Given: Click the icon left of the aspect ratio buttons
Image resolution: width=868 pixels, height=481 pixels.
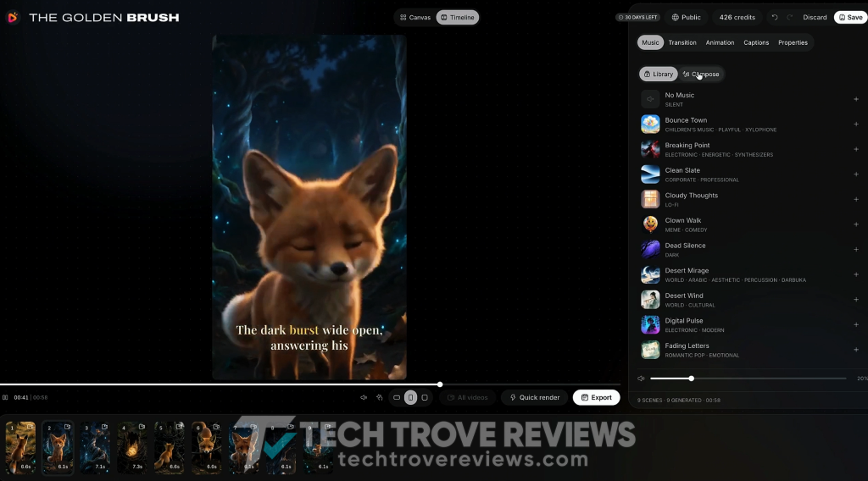Looking at the screenshot, I should [379, 397].
